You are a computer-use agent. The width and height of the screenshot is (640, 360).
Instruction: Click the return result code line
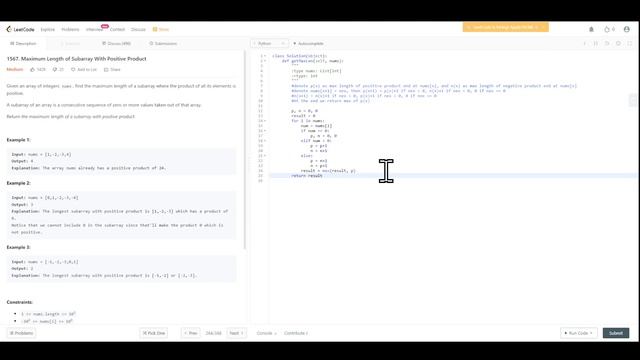point(307,176)
